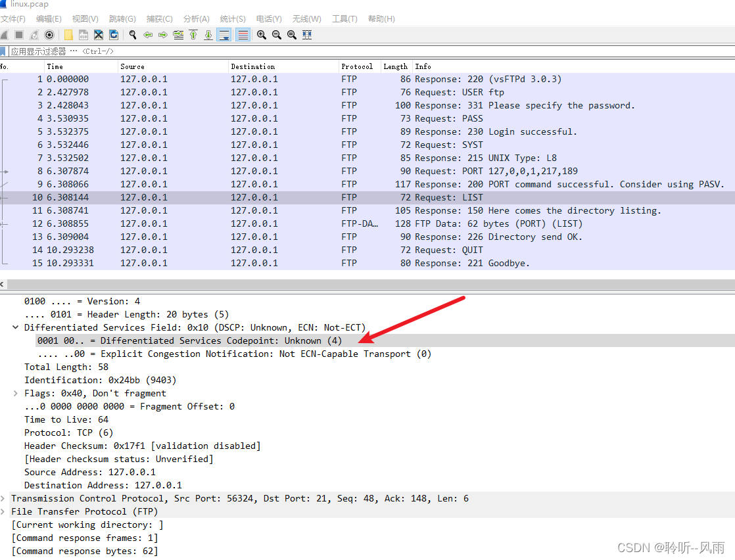
Task: Select Command response bytes: 62 line
Action: pos(85,551)
